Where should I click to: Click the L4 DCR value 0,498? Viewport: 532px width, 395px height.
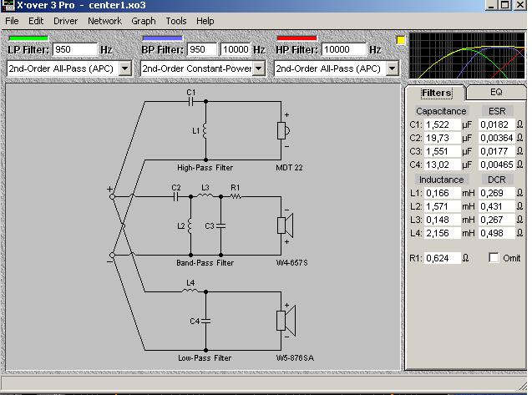click(x=497, y=233)
